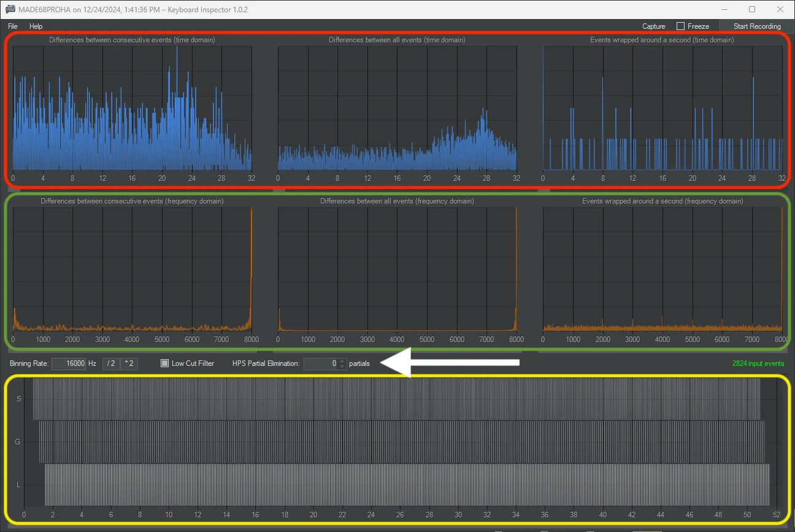Click the 'partials' label text
This screenshot has width=795, height=532.
point(359,363)
